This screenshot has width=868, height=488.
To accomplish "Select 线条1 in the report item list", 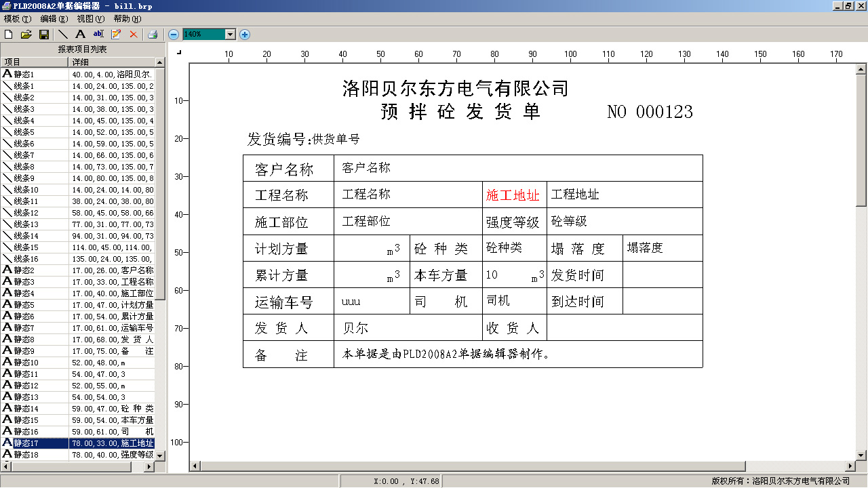I will point(24,86).
